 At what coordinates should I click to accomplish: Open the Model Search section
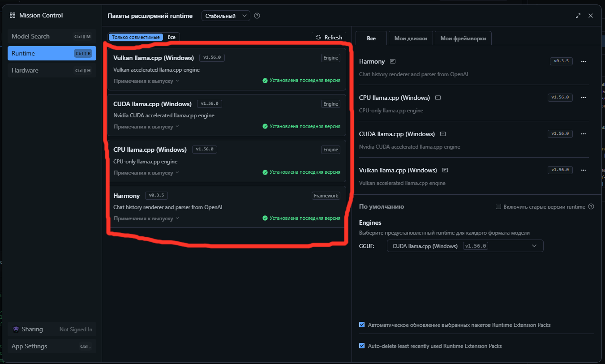click(52, 36)
